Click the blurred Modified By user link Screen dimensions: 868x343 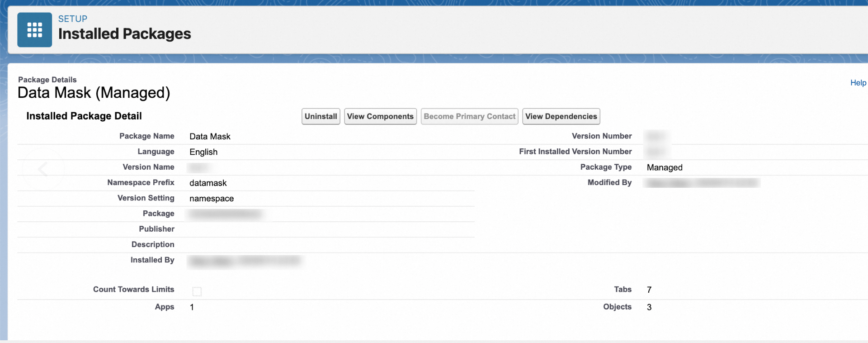702,183
